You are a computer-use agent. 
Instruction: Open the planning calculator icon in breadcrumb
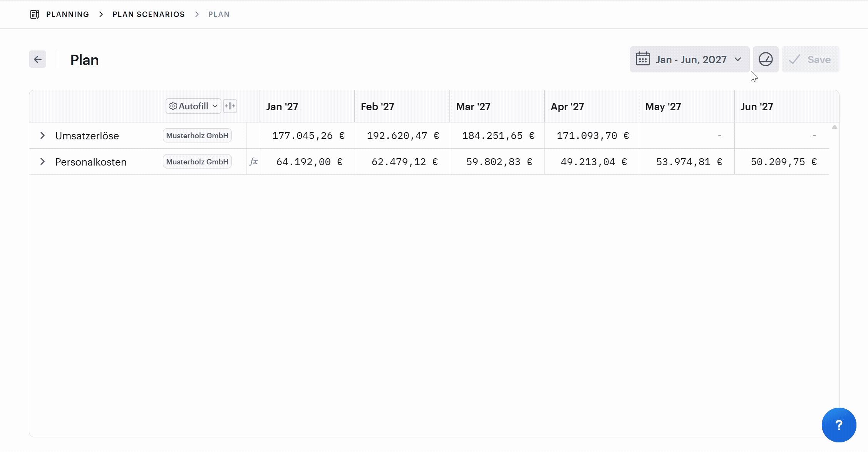point(35,14)
